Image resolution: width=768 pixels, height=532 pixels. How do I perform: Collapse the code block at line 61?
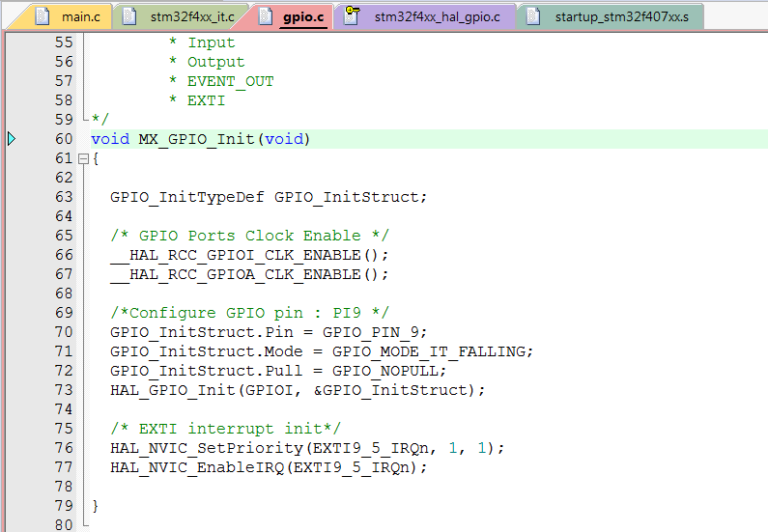(83, 158)
